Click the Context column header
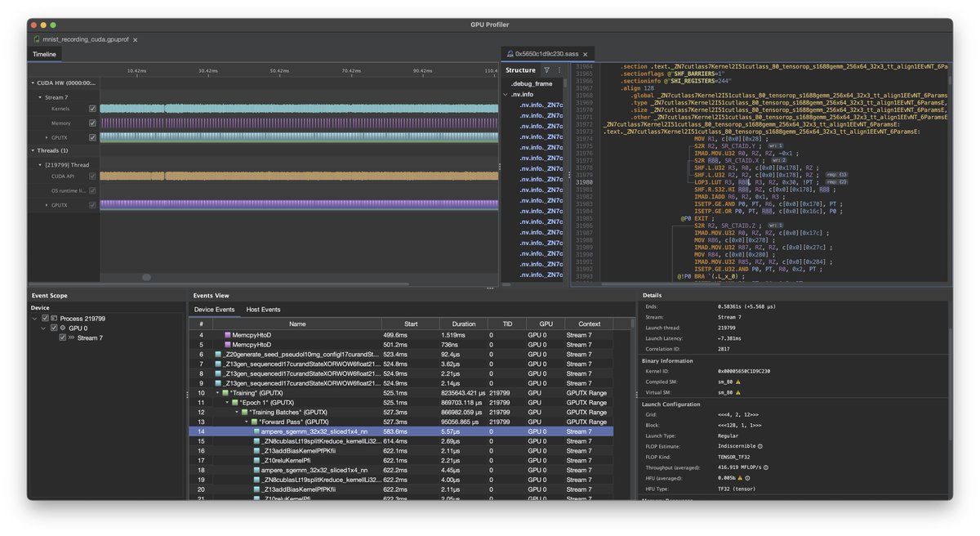 [x=589, y=324]
